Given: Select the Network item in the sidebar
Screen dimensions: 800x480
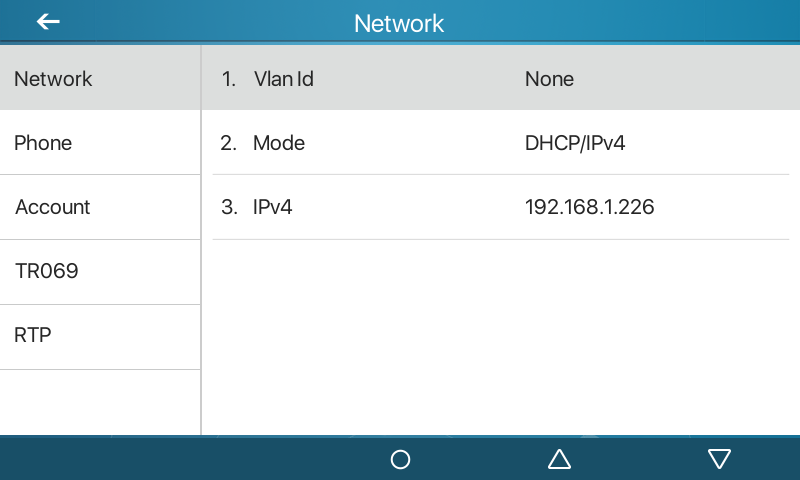Looking at the screenshot, I should click(x=100, y=78).
